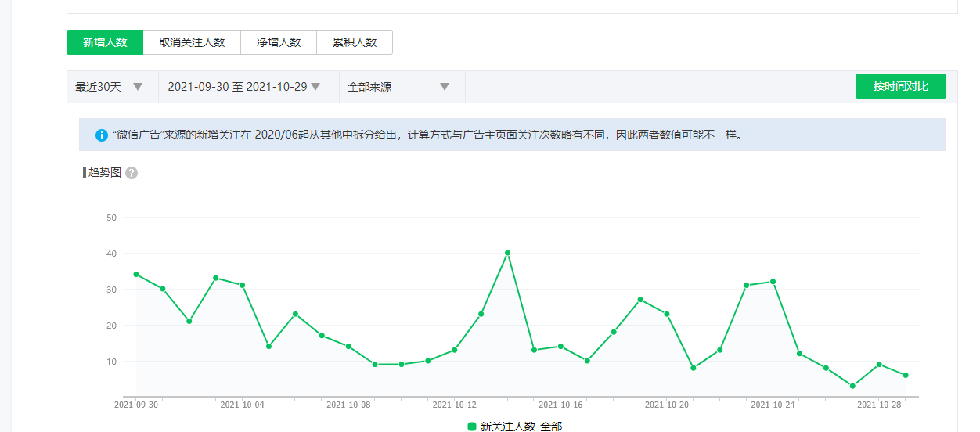Click the 按时间对比 button
Screen dimensions: 980x432
900,86
